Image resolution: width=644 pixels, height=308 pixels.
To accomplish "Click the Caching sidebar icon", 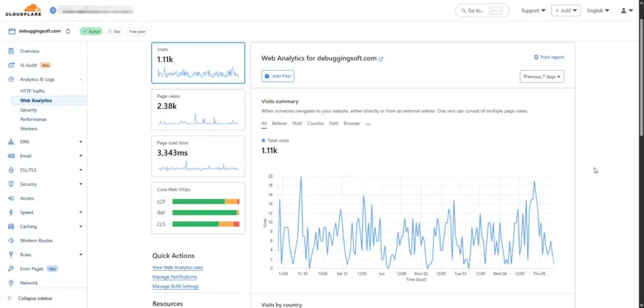I will (11, 227).
